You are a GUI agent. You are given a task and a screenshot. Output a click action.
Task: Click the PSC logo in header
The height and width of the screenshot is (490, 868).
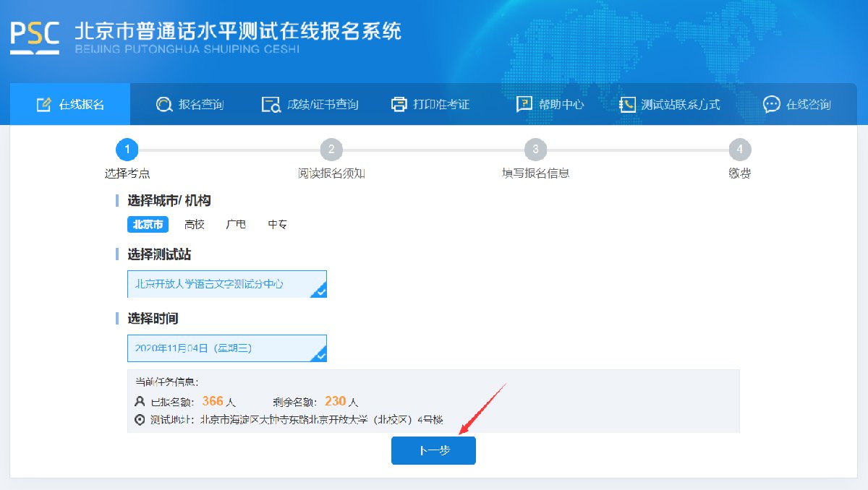click(34, 38)
